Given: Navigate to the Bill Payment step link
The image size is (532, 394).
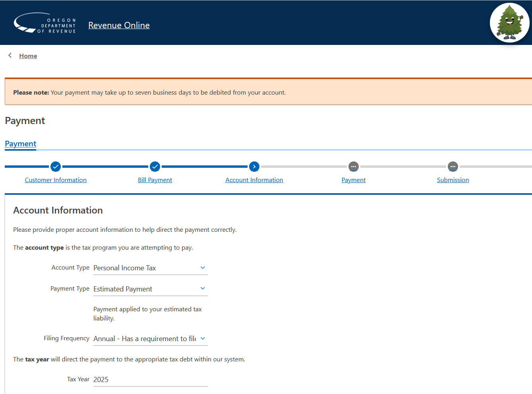Looking at the screenshot, I should tap(155, 180).
